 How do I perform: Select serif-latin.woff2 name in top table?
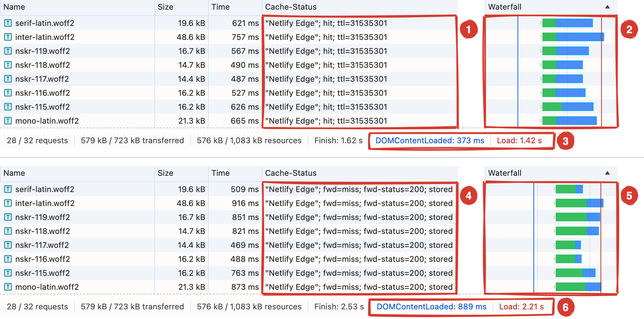45,23
